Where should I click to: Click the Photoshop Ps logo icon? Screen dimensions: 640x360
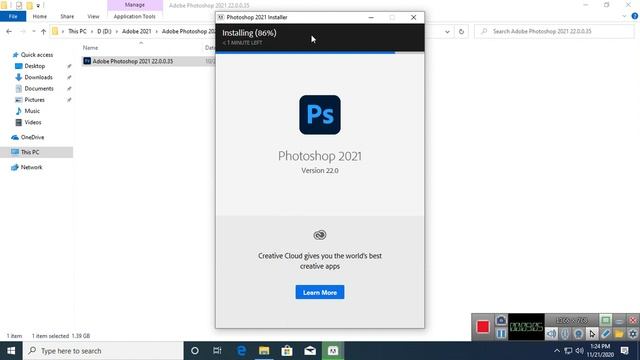pyautogui.click(x=320, y=115)
